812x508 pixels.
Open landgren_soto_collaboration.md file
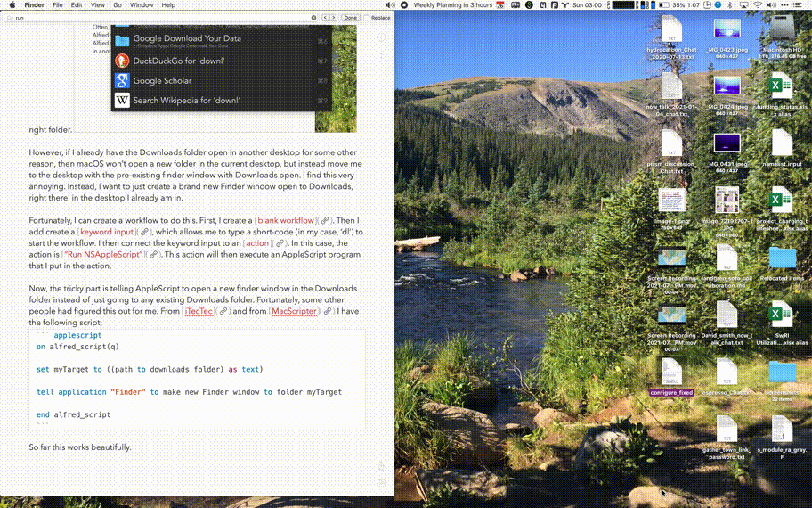tap(727, 257)
